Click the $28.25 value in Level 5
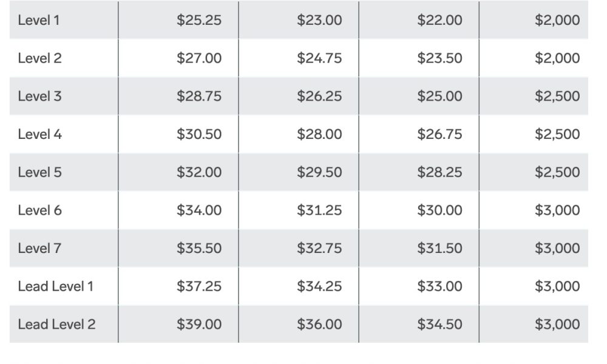The width and height of the screenshot is (607, 364). [439, 172]
